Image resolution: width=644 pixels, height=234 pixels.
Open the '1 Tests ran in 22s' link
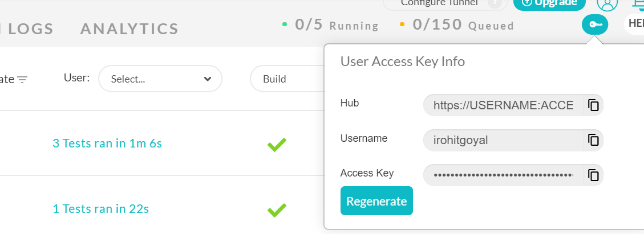click(100, 209)
